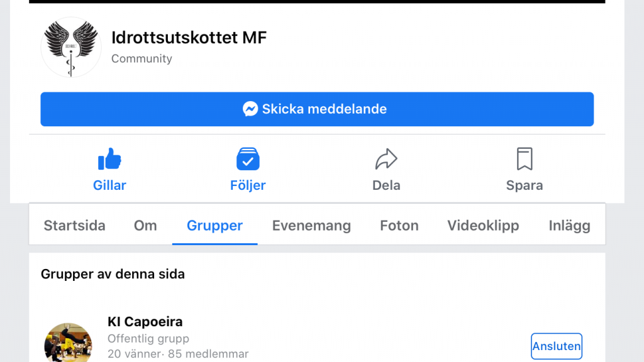Click the Dela share arrow icon
Image resolution: width=644 pixels, height=362 pixels.
point(386,159)
